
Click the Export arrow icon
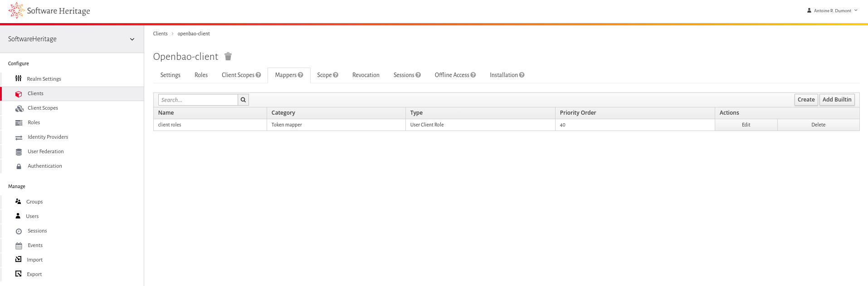pyautogui.click(x=18, y=274)
